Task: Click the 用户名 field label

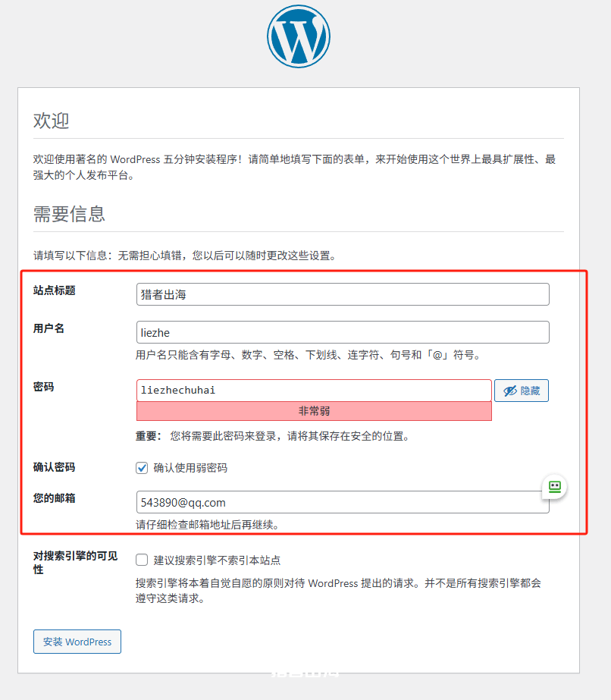Action: click(x=49, y=328)
